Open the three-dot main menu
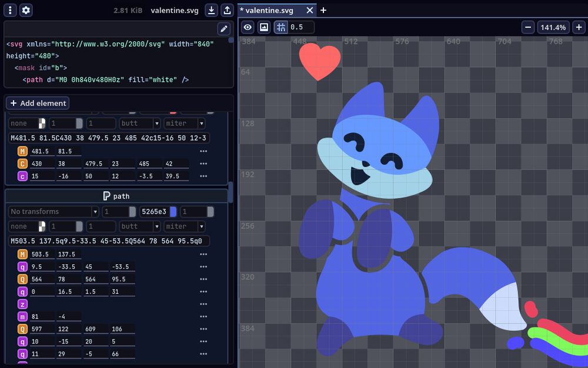Screen dimensions: 588x368 (10, 10)
